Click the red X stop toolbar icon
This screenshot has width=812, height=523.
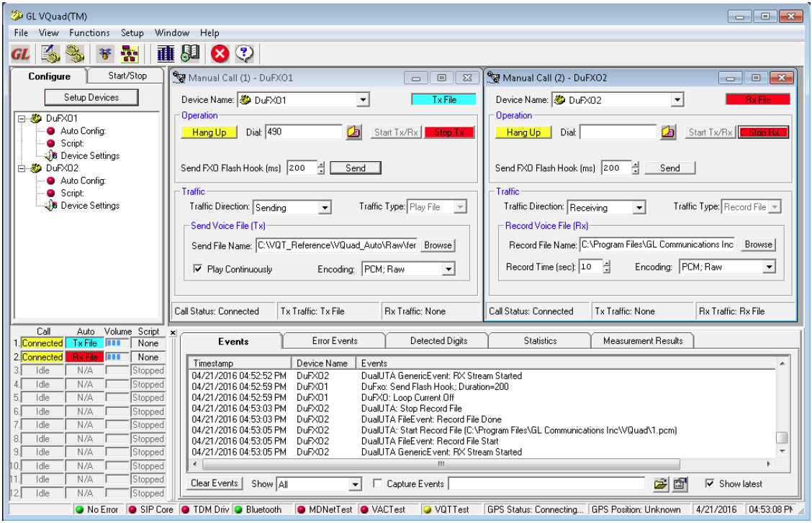coord(220,53)
